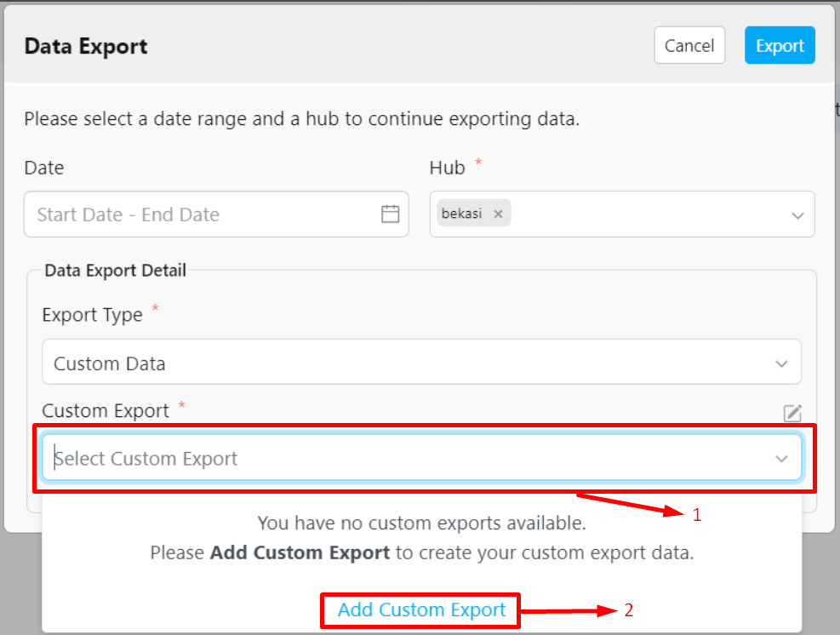Click the Data Export Detail section header
The image size is (840, 635).
[115, 271]
